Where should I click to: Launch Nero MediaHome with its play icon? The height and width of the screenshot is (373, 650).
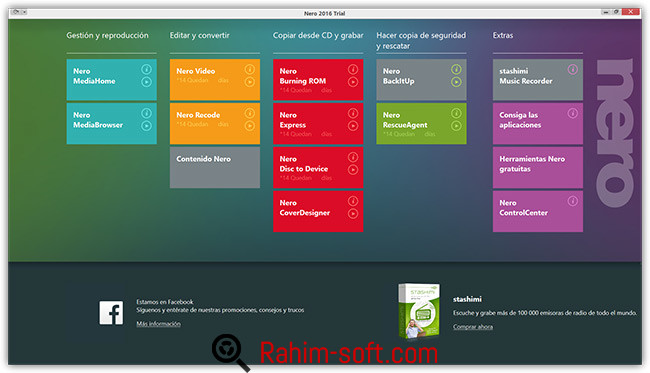pyautogui.click(x=146, y=82)
